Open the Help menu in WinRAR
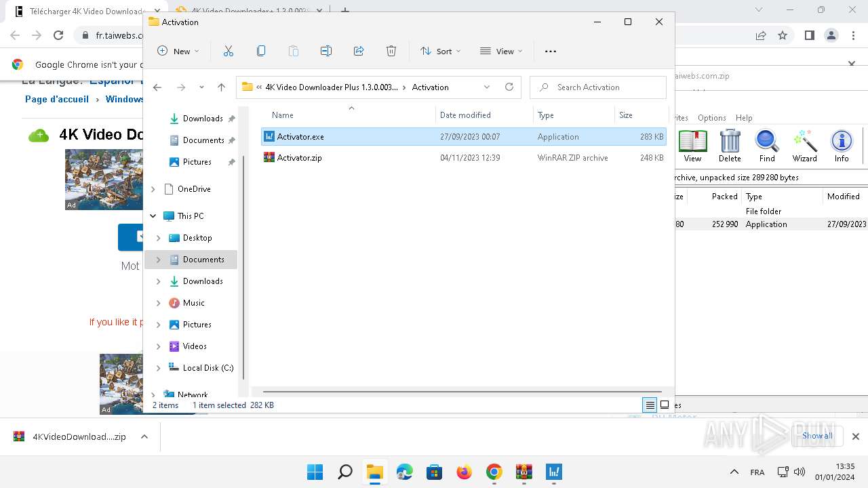Screen dimensions: 868x488 (744, 117)
